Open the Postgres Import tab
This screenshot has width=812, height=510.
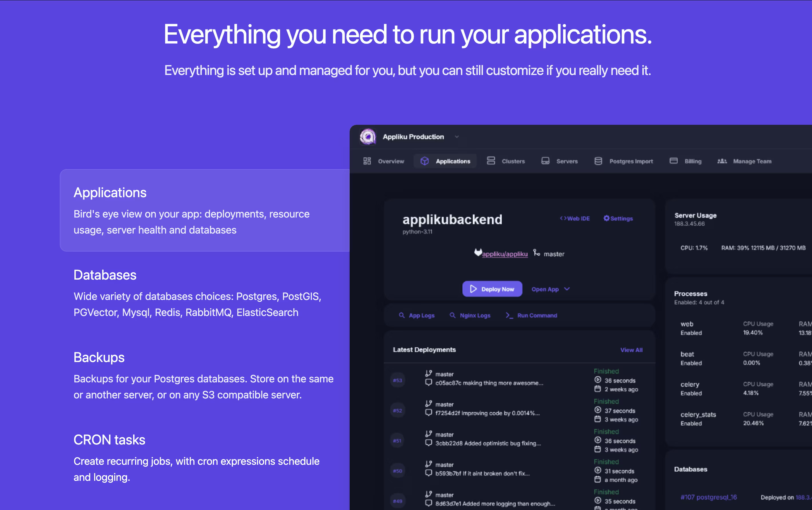[x=623, y=161]
